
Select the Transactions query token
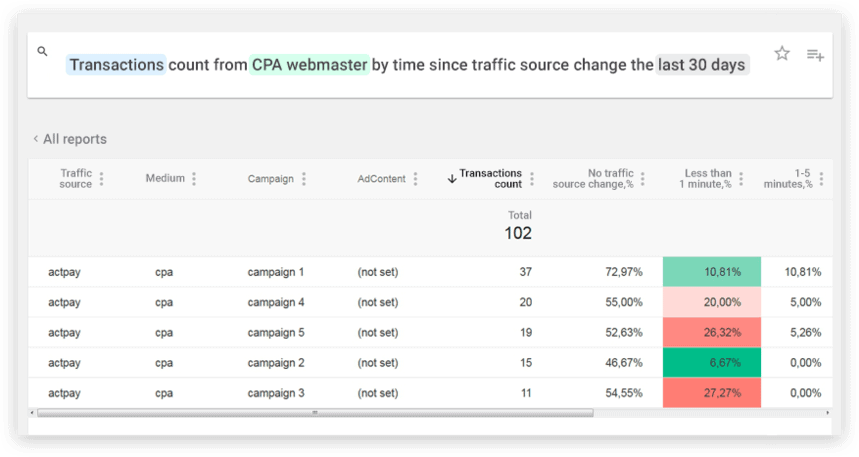tap(116, 65)
